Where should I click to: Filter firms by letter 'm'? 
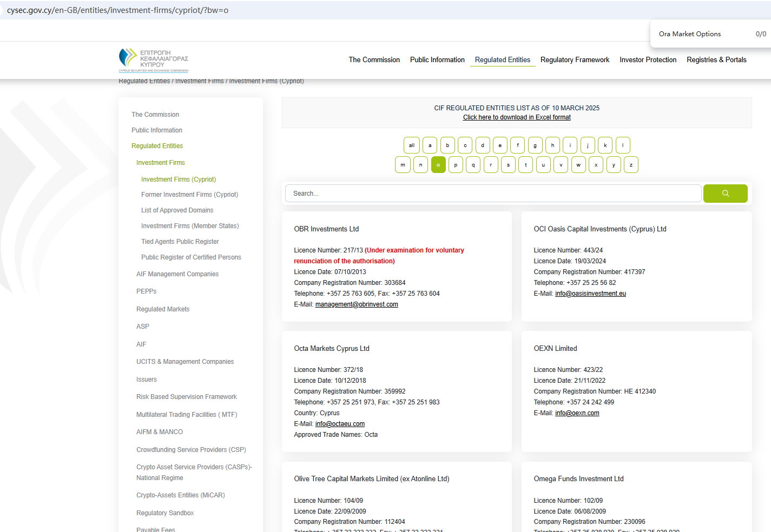[x=403, y=165]
